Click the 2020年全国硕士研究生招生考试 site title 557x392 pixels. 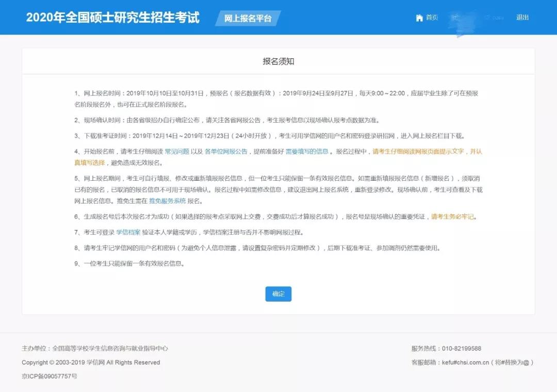112,18
